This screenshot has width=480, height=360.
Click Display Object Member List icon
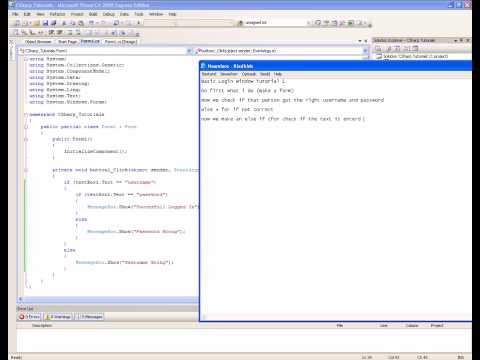[16, 32]
